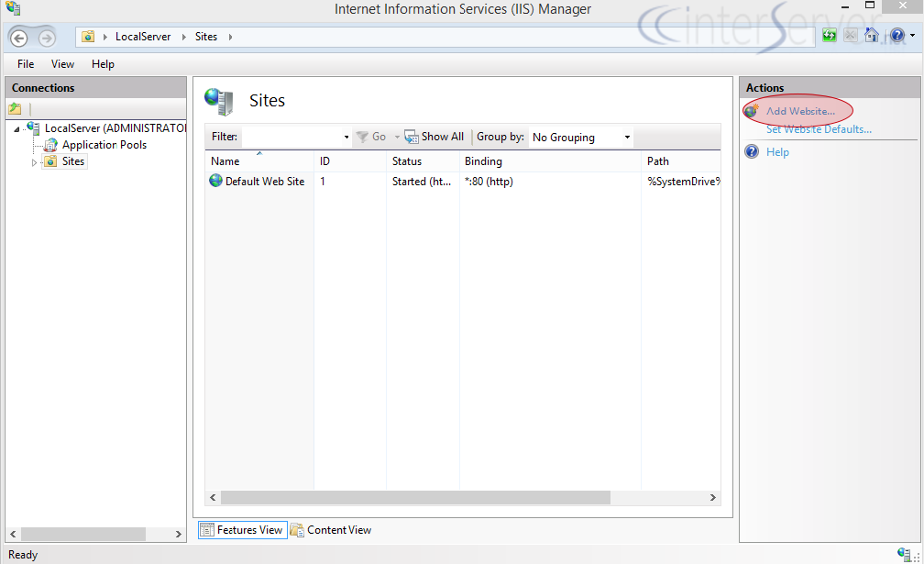Click the Connections pane horizontal scrollbar
Image resolution: width=924 pixels, height=564 pixels.
pyautogui.click(x=83, y=534)
